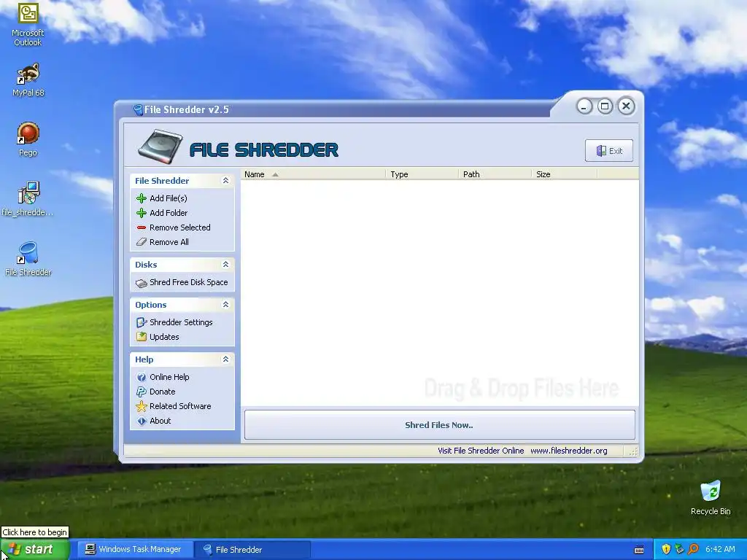Close the File Shredder window
This screenshot has height=560, width=747.
pos(626,106)
